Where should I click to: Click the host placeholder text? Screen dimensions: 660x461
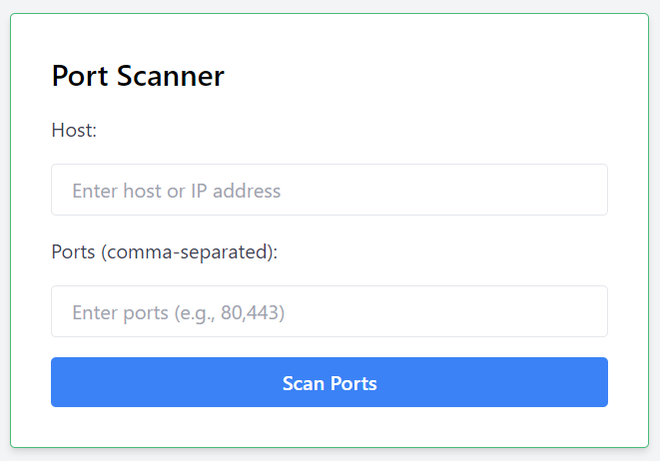176,190
